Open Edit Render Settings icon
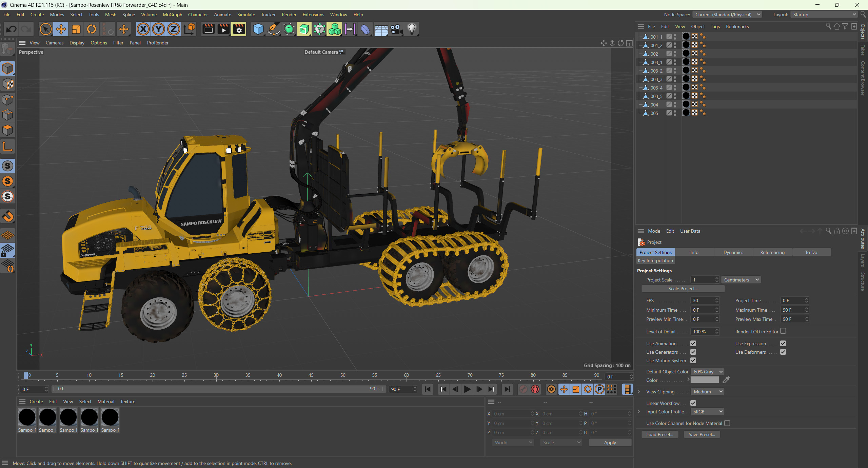This screenshot has width=868, height=468. tap(239, 29)
